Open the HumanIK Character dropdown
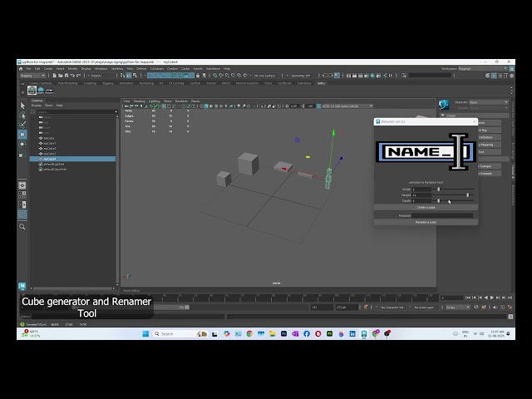This screenshot has width=532, height=399. tap(489, 102)
